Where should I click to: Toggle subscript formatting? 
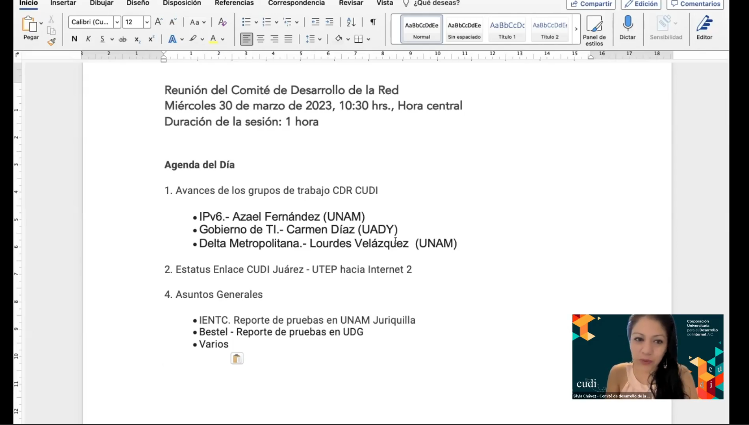pyautogui.click(x=137, y=39)
